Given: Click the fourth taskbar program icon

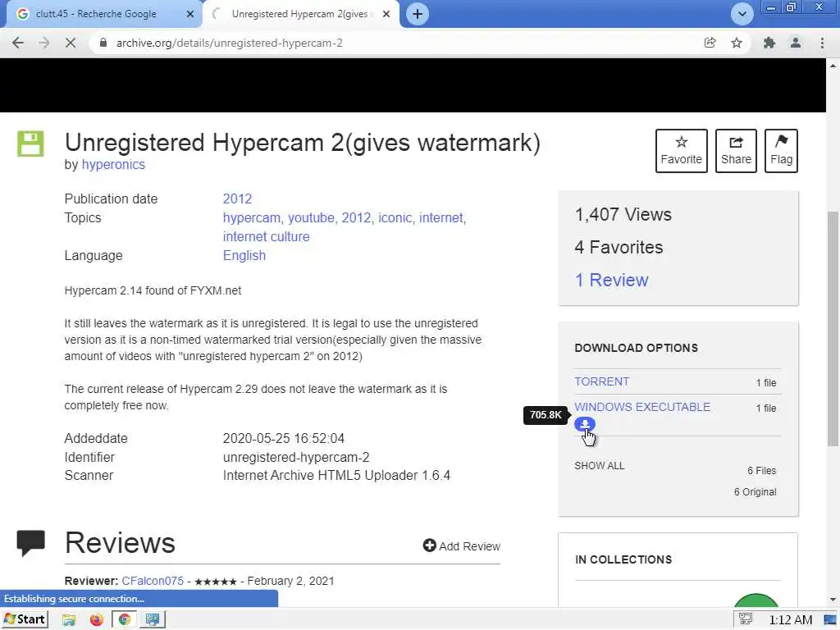Looking at the screenshot, I should tap(153, 620).
